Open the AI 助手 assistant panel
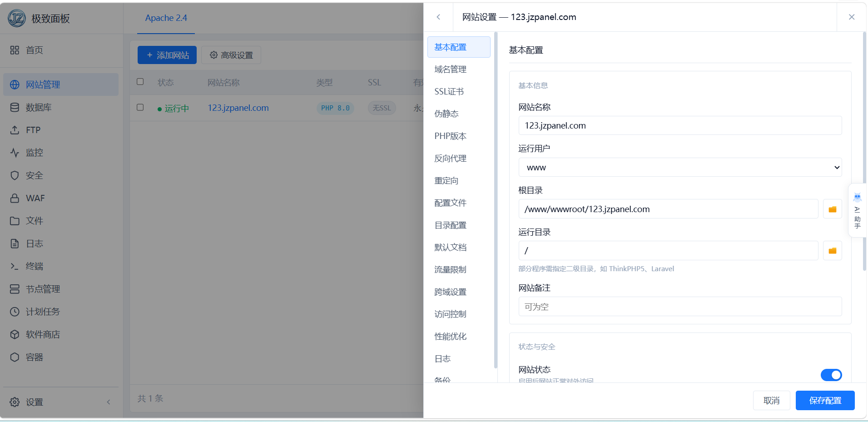 [x=857, y=210]
